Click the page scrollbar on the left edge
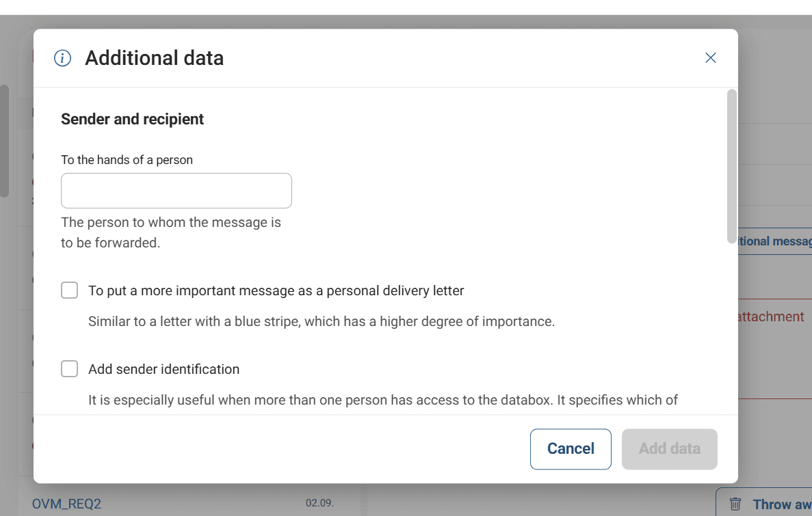The width and height of the screenshot is (812, 516). pos(4,140)
